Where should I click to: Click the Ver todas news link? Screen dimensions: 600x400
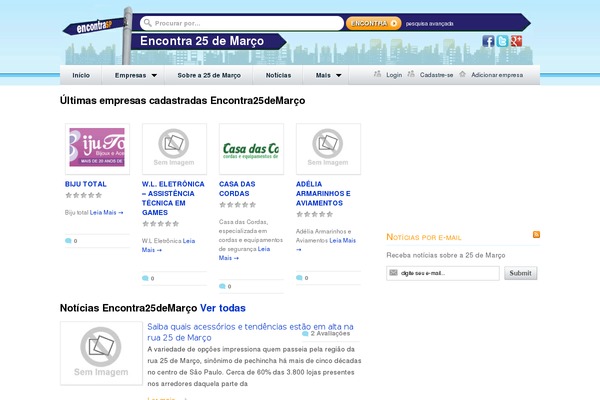223,308
